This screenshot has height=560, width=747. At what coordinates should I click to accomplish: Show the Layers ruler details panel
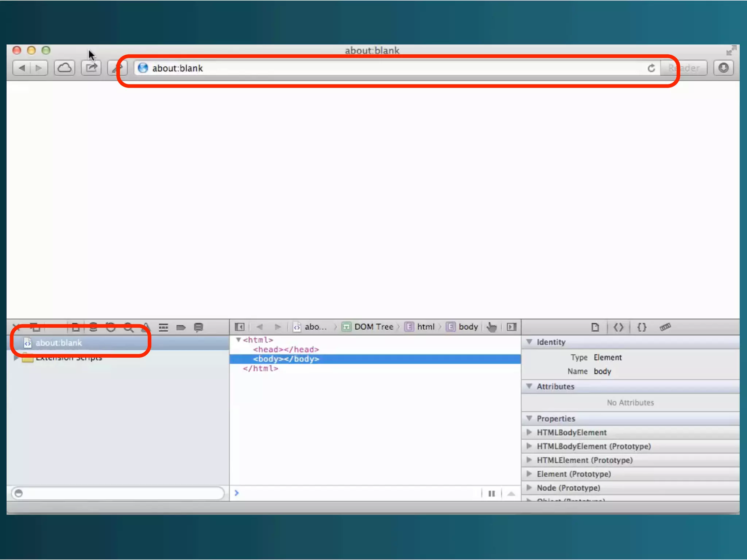[x=665, y=327]
